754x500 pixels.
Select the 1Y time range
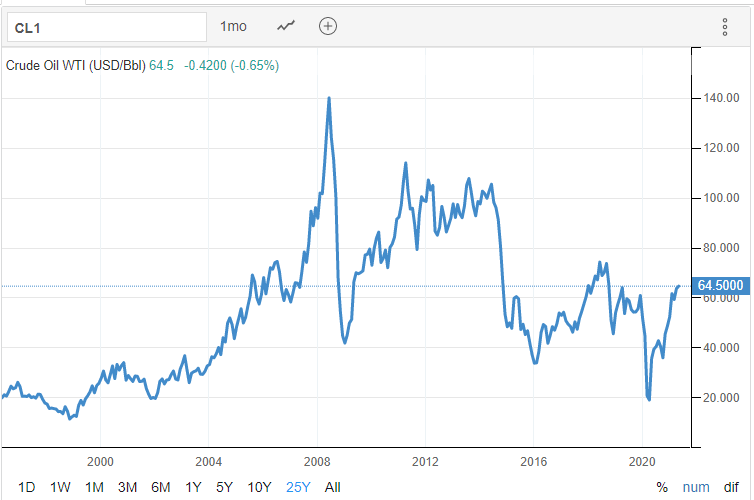click(x=193, y=488)
